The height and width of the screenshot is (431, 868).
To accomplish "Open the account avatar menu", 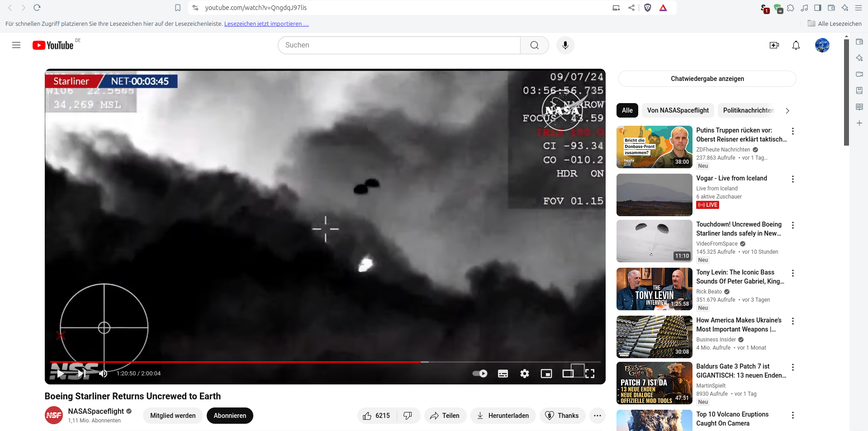I will [822, 45].
